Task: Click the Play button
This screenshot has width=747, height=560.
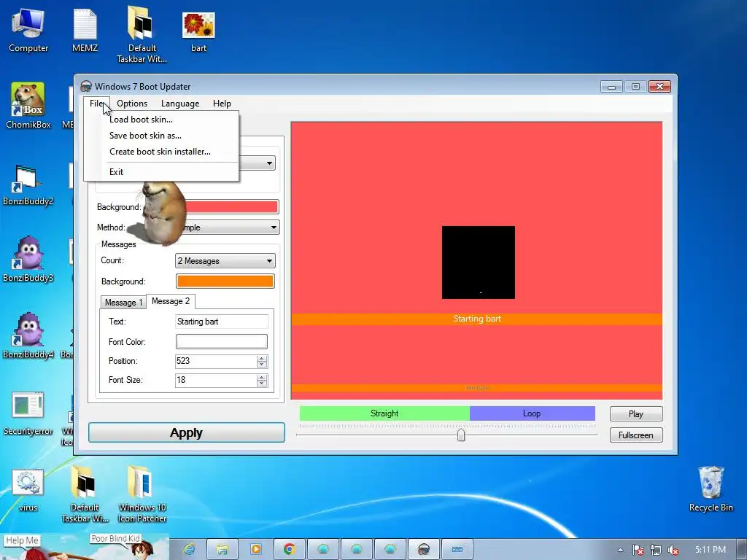Action: point(636,414)
